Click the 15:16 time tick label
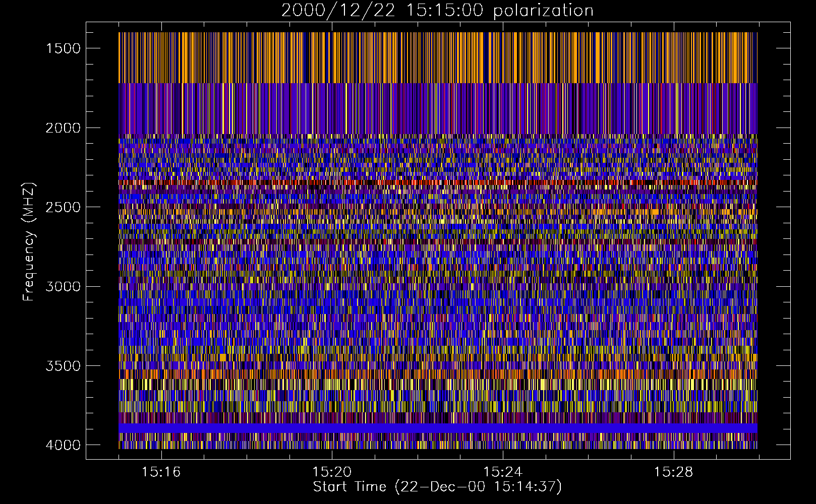816x504 pixels. [161, 472]
